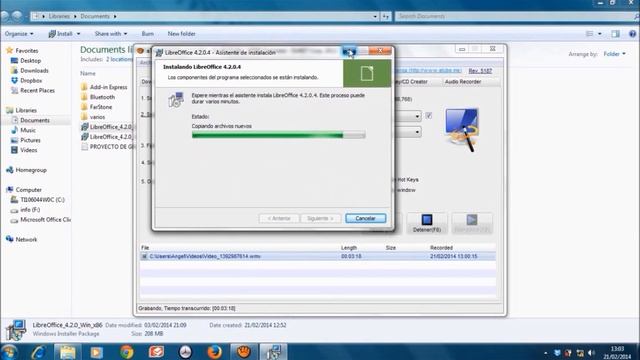The height and width of the screenshot is (360, 640).
Task: Click the Detener(F8) stop recording button
Action: (427, 223)
